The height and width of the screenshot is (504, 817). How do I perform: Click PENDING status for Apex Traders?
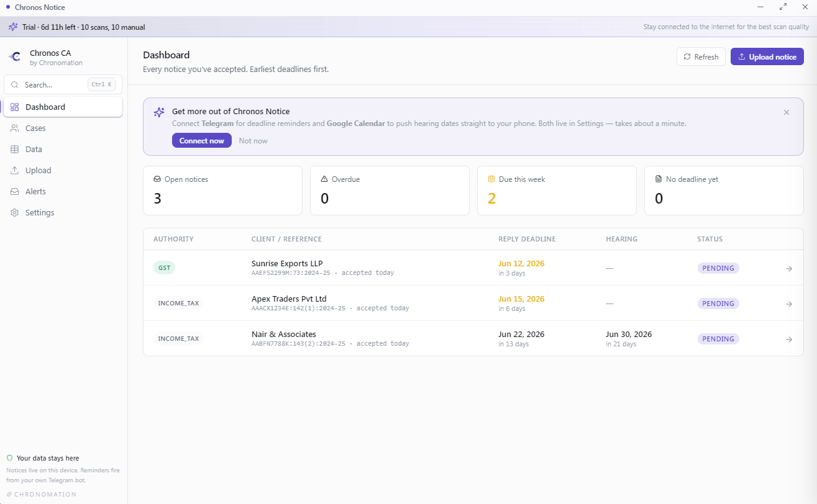(x=718, y=304)
